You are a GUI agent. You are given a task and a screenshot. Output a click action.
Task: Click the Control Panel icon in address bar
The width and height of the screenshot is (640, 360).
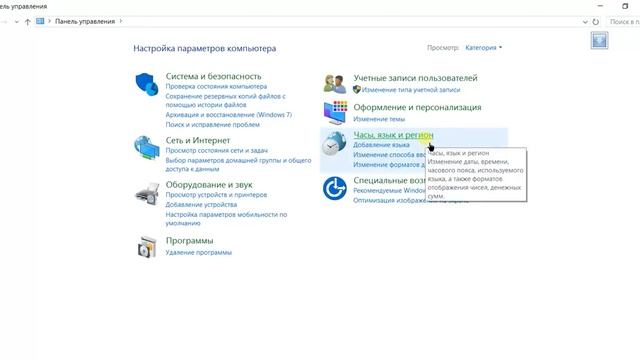pyautogui.click(x=40, y=21)
